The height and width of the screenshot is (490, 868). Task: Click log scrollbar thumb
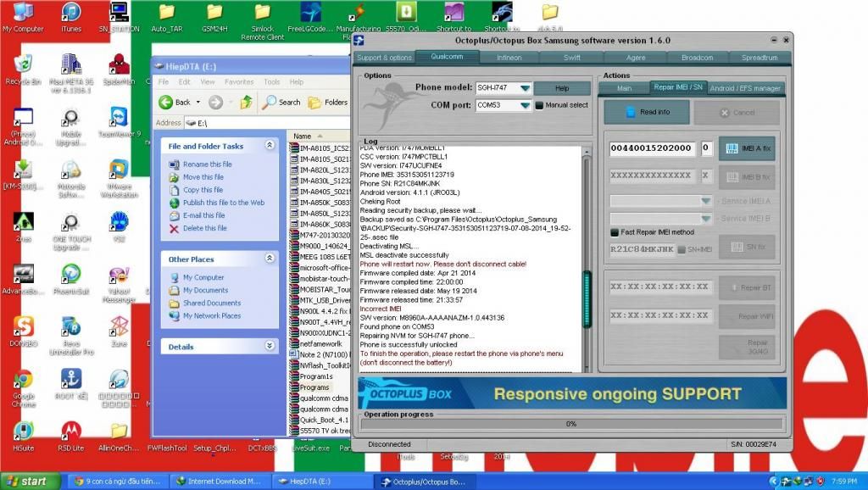(587, 299)
